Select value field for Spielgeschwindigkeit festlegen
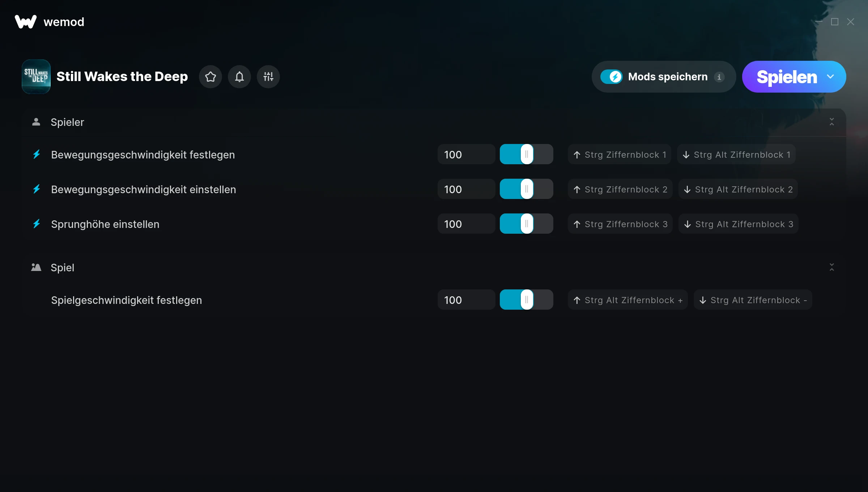This screenshot has width=868, height=492. [466, 300]
